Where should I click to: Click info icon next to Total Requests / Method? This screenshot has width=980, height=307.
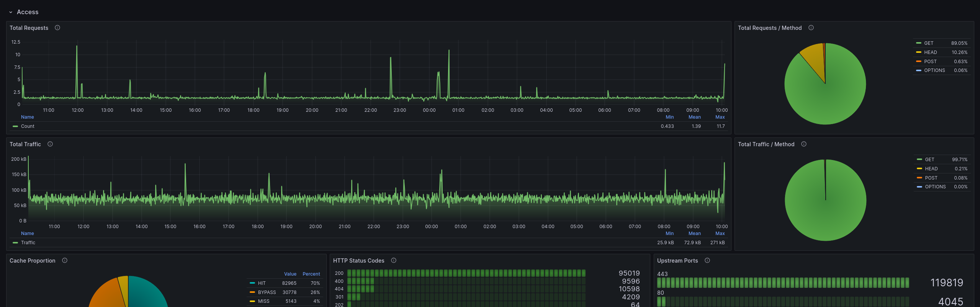[x=811, y=28]
